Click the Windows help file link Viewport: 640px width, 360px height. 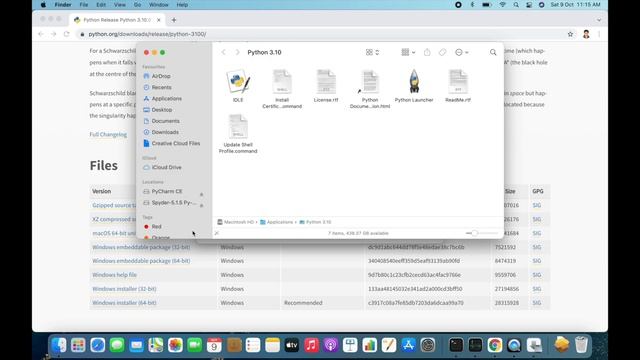pos(114,275)
